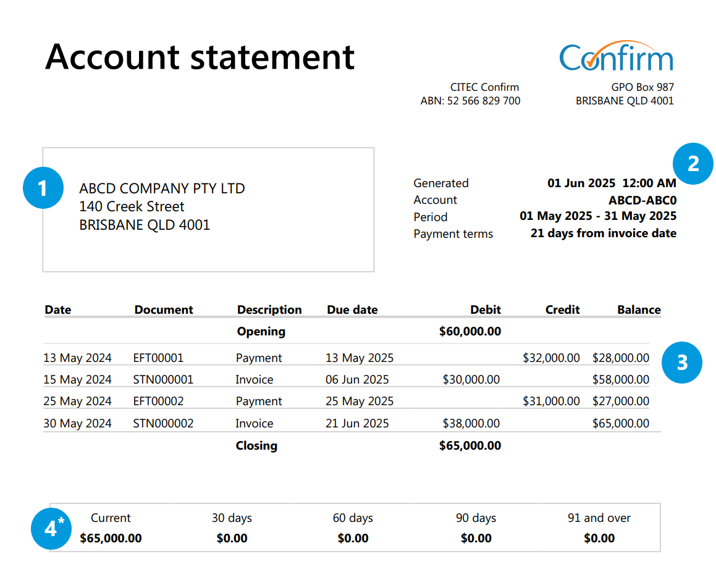Select account code 'ABCD-ABC0'
The image size is (716, 588).
(x=642, y=200)
